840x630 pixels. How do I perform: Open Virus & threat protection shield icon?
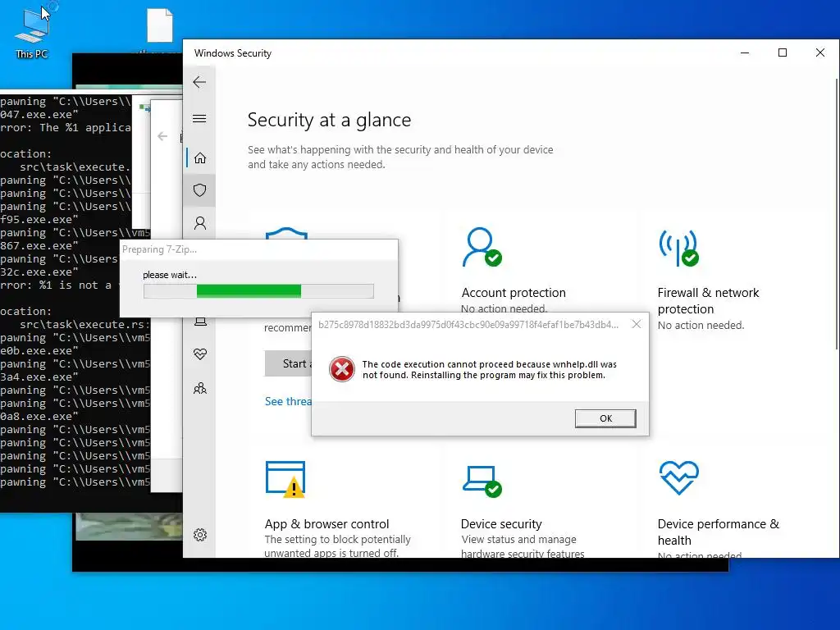200,190
